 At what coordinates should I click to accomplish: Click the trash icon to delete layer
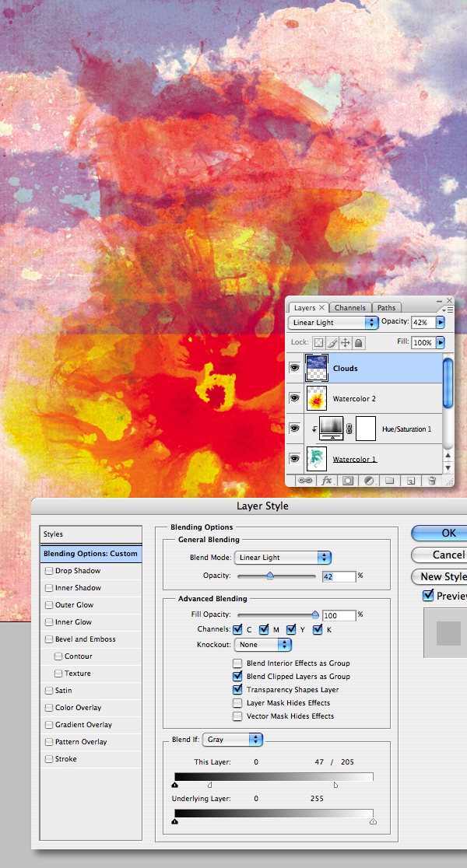(x=432, y=481)
